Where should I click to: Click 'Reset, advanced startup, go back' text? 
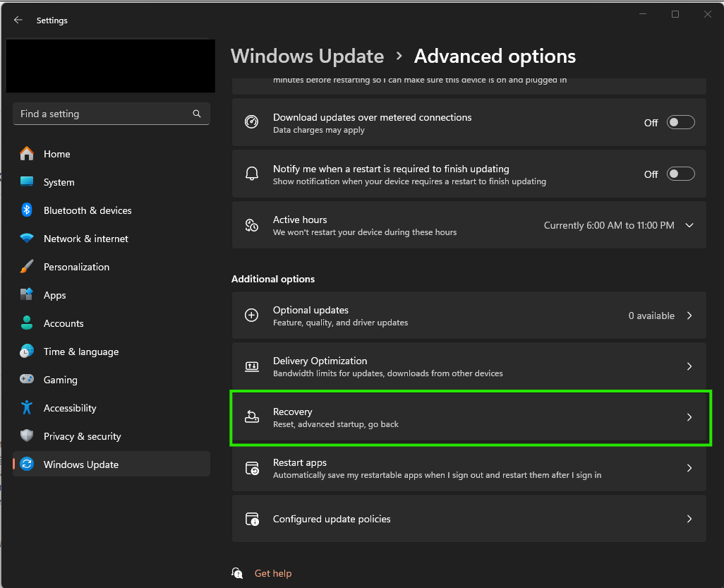[336, 424]
